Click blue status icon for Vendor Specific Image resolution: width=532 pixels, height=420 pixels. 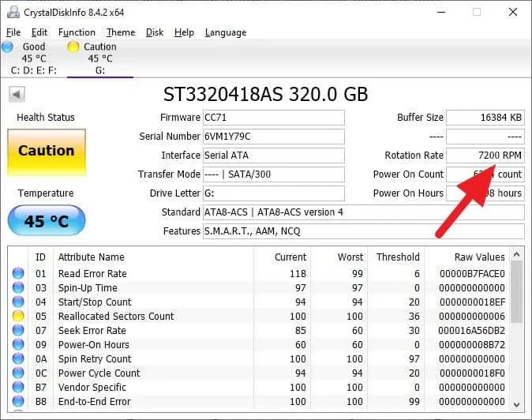point(18,387)
